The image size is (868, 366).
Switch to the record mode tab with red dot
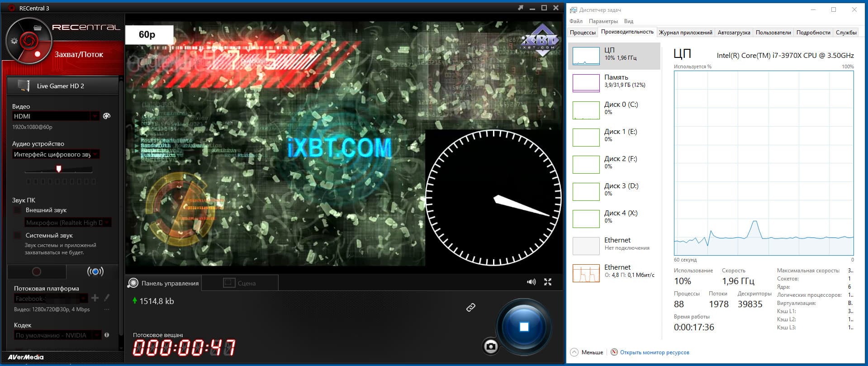tap(37, 271)
